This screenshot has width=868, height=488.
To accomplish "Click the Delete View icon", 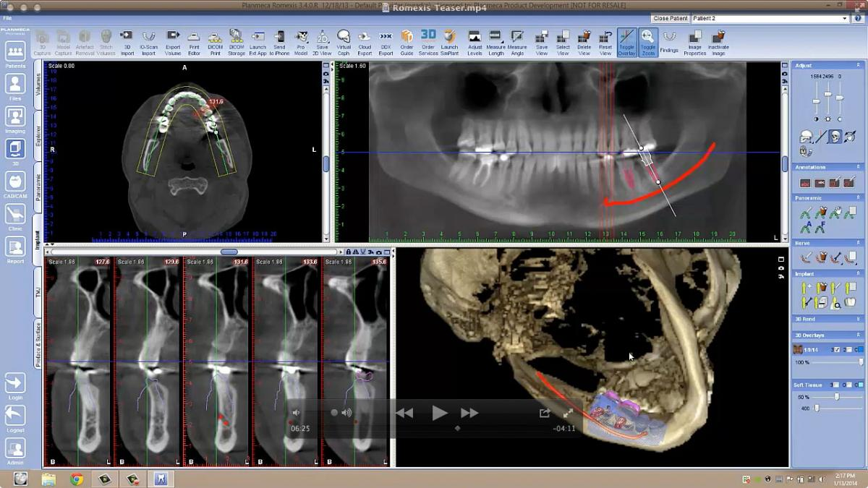I will (584, 43).
